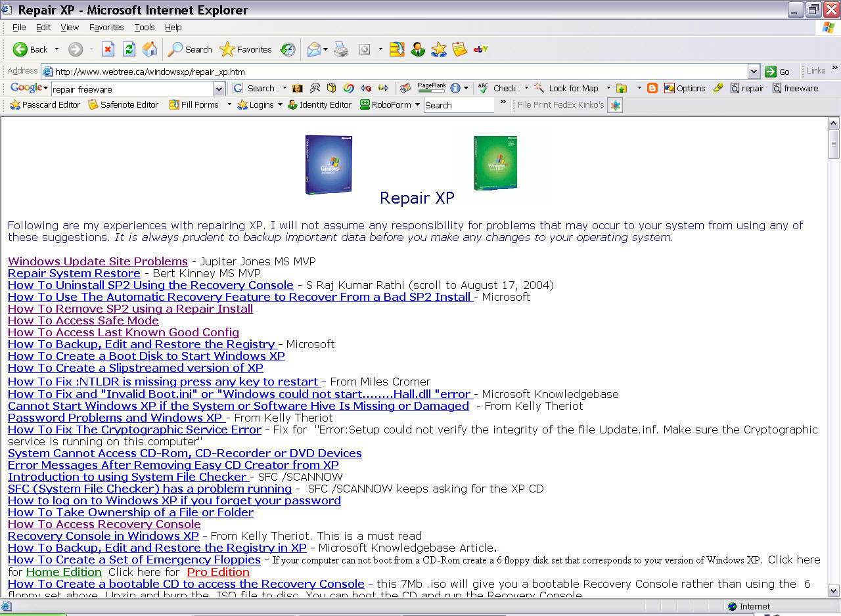
Task: Click the green 'Home Edition' link
Action: pyautogui.click(x=64, y=572)
